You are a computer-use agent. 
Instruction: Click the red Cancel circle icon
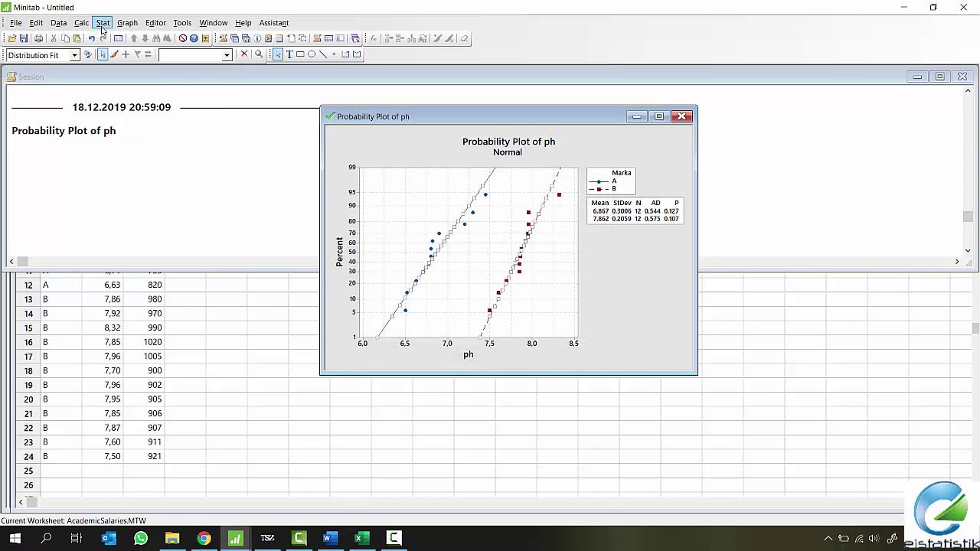tap(182, 38)
